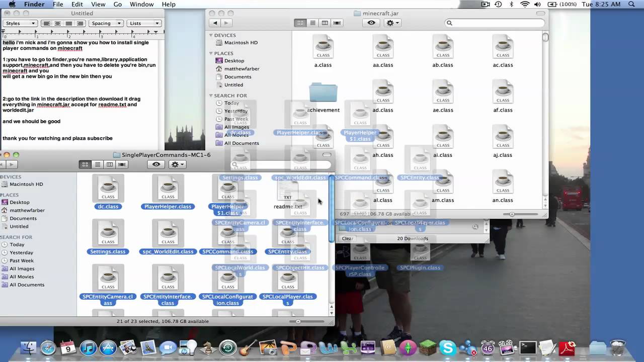Open the Edit menu

coord(77,5)
